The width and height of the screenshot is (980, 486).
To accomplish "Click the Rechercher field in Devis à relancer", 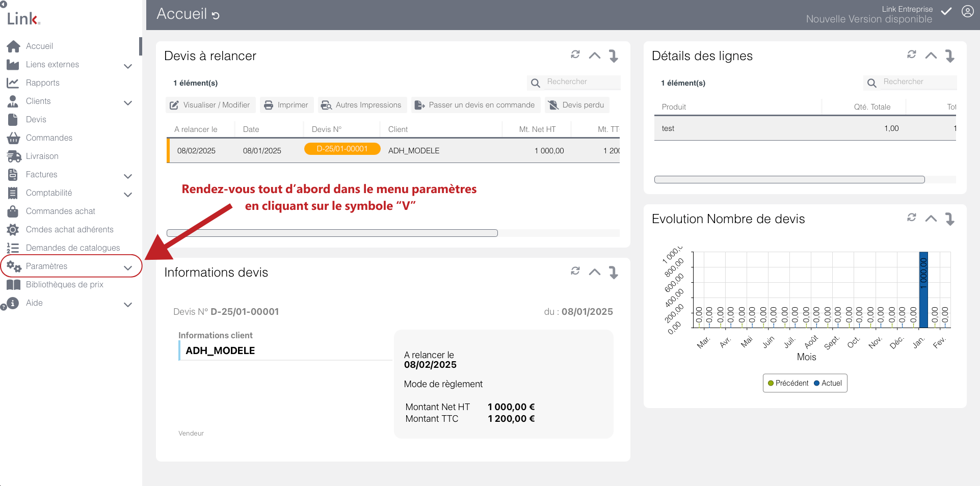I will click(582, 82).
